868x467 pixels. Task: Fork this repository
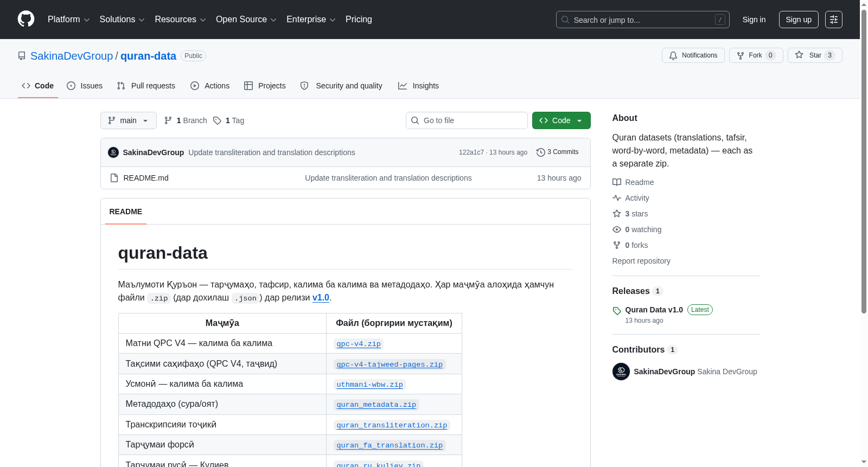coord(756,55)
